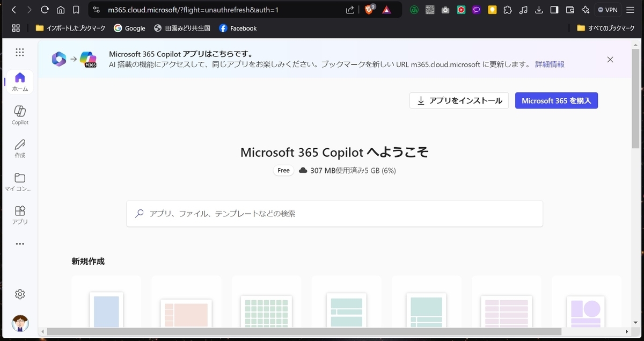Open the QR code extension
This screenshot has width=644, height=341.
pyautogui.click(x=430, y=10)
